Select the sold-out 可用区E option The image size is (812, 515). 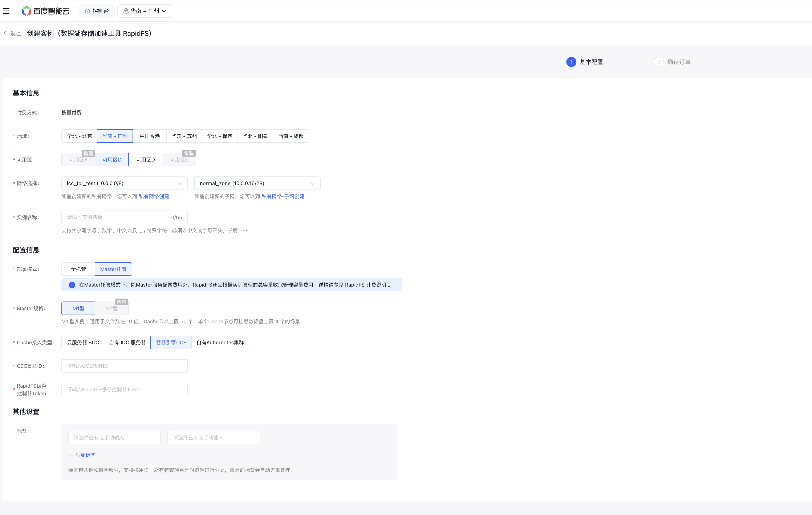[x=179, y=160]
